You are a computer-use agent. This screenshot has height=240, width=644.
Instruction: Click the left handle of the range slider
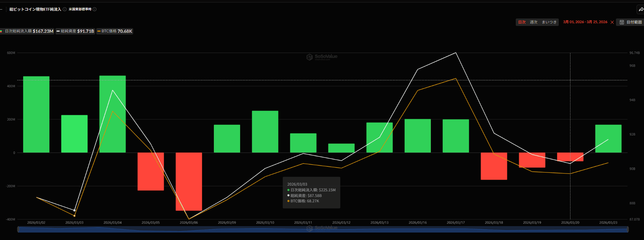pos(18,230)
